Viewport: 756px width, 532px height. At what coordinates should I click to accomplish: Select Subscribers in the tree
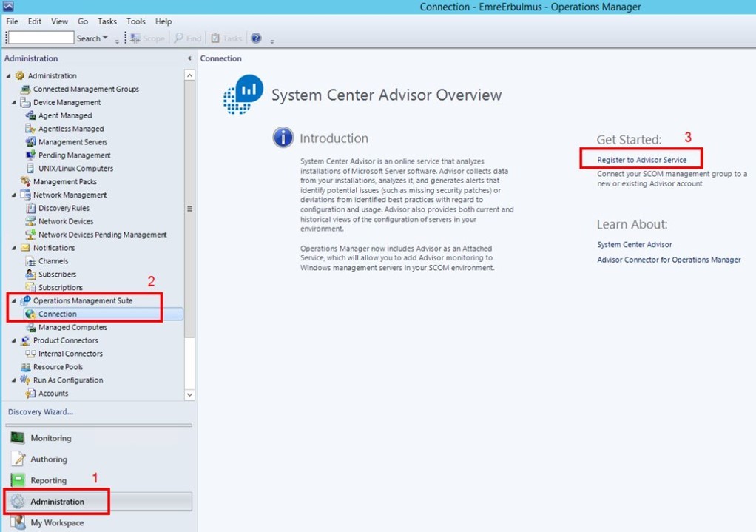pos(58,275)
